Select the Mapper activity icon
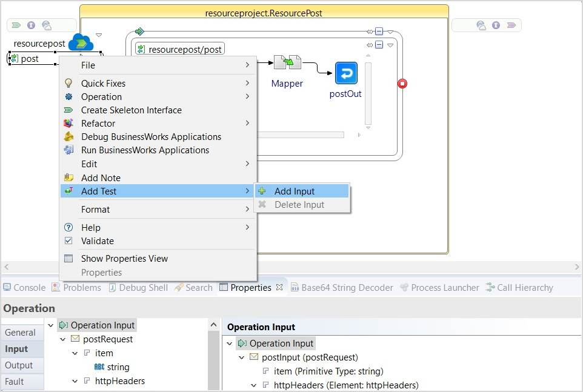Viewport: 583px width, 392px height. (287, 62)
